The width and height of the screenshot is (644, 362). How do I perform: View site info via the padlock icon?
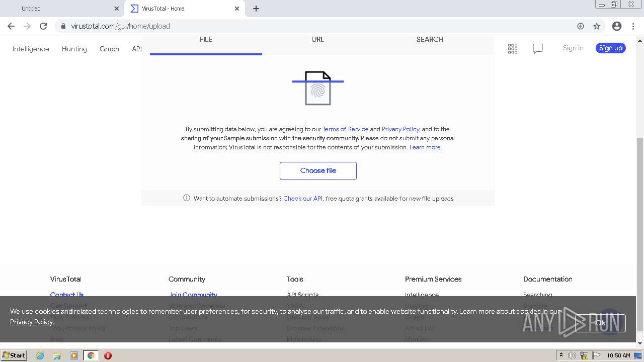[x=63, y=26]
